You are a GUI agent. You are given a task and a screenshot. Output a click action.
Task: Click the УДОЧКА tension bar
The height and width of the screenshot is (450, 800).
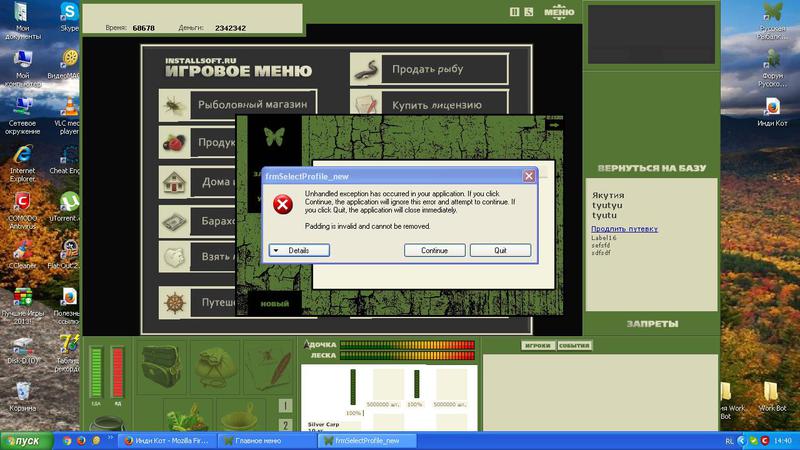tap(407, 345)
